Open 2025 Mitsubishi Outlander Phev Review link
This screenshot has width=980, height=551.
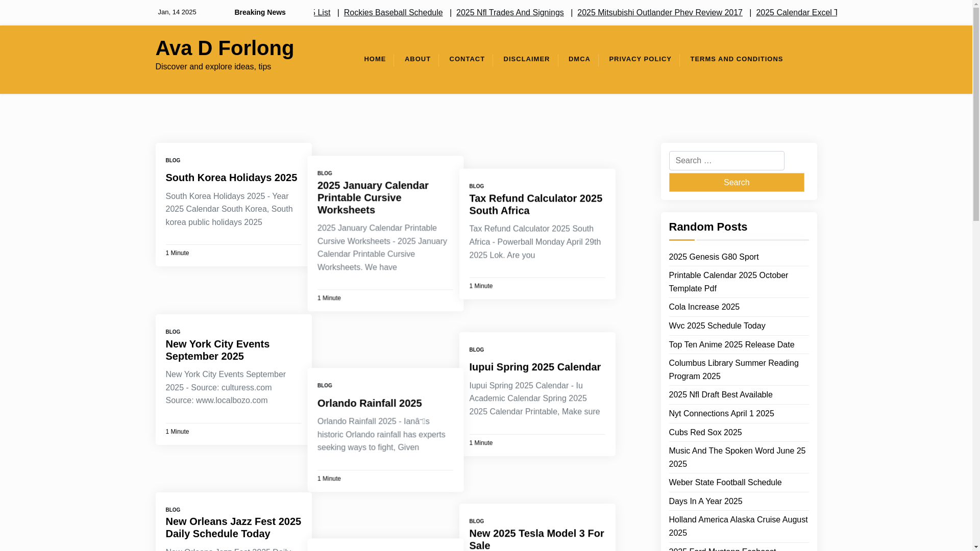click(x=659, y=13)
